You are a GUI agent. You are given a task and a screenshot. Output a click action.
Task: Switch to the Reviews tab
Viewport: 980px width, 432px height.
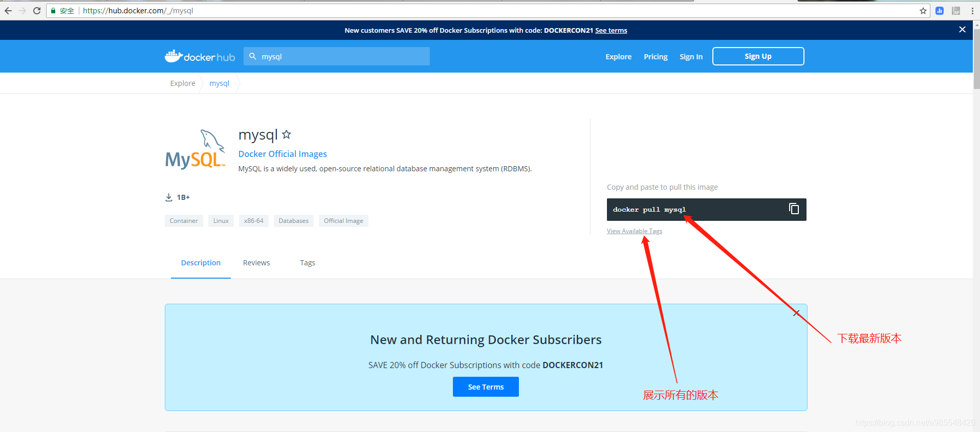[256, 263]
